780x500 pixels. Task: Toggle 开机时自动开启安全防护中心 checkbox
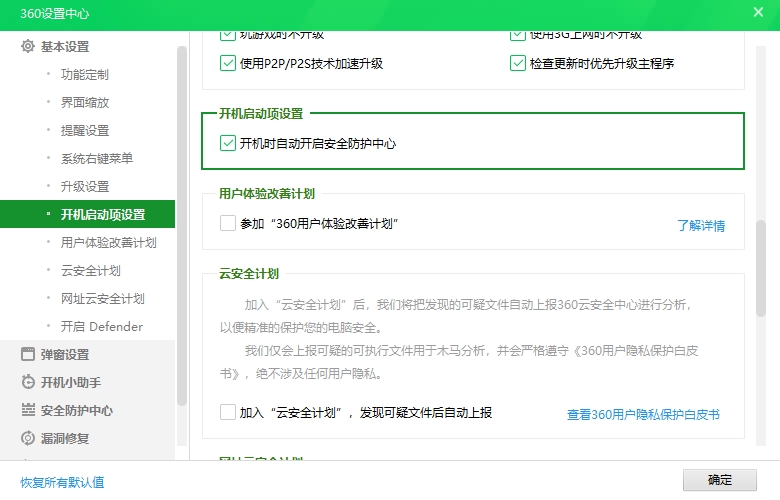tap(228, 143)
